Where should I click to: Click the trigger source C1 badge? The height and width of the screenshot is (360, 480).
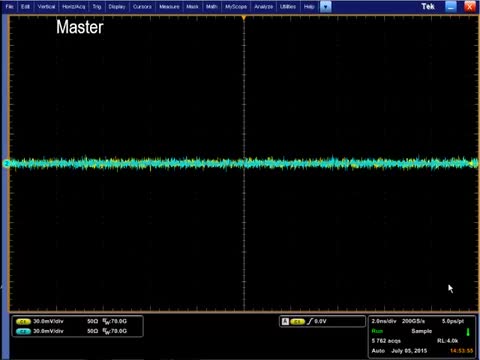coord(298,322)
